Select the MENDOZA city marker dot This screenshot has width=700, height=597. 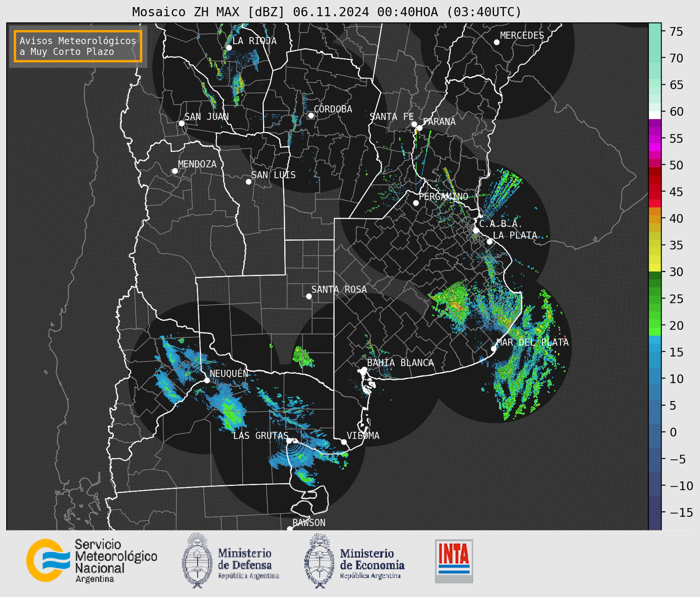[x=175, y=171]
